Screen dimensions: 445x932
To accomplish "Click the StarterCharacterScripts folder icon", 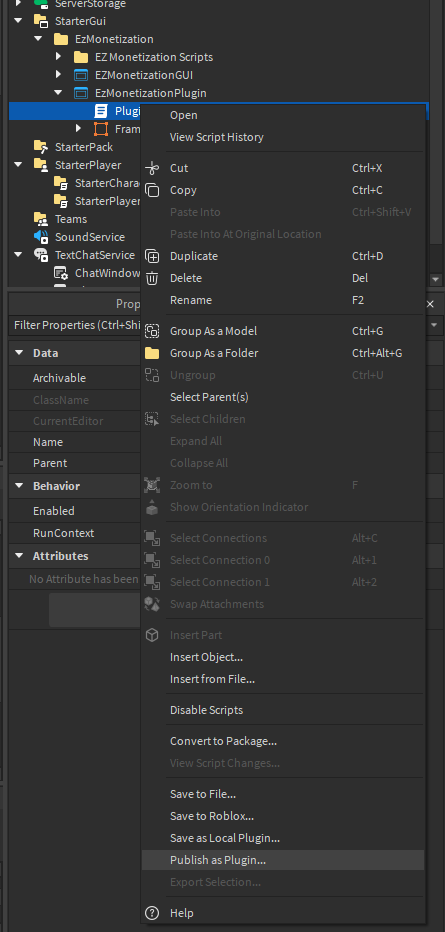I will coord(61,183).
